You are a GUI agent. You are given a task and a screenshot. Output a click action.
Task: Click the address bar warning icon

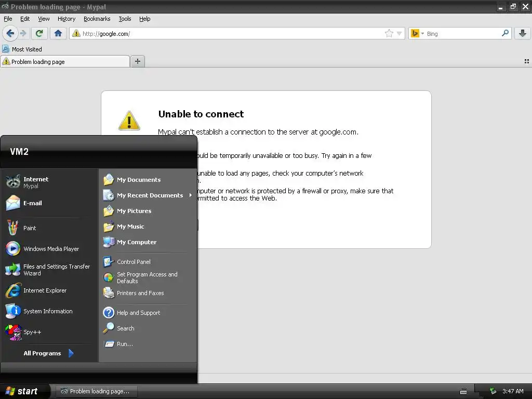coord(76,33)
